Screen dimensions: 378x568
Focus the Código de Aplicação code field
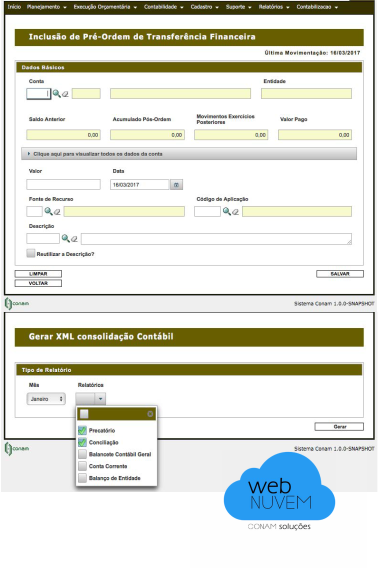(207, 212)
